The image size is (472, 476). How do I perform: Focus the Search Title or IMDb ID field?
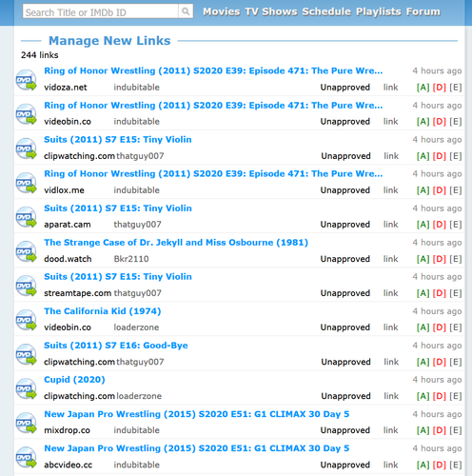click(100, 11)
